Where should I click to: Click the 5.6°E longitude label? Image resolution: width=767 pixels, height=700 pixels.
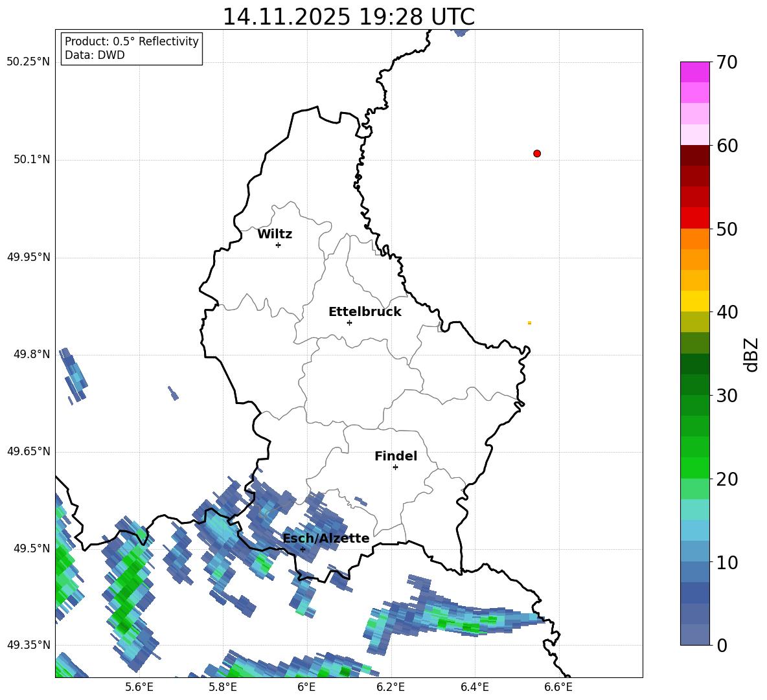click(x=139, y=687)
